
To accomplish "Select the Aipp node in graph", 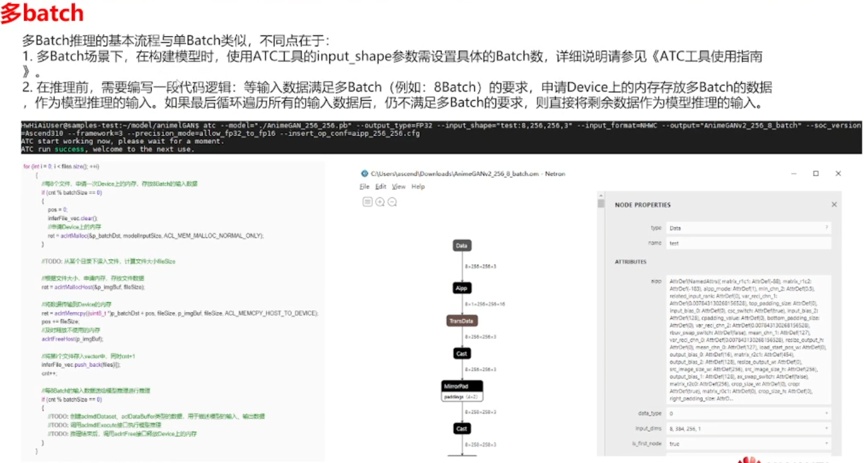I will [x=462, y=288].
